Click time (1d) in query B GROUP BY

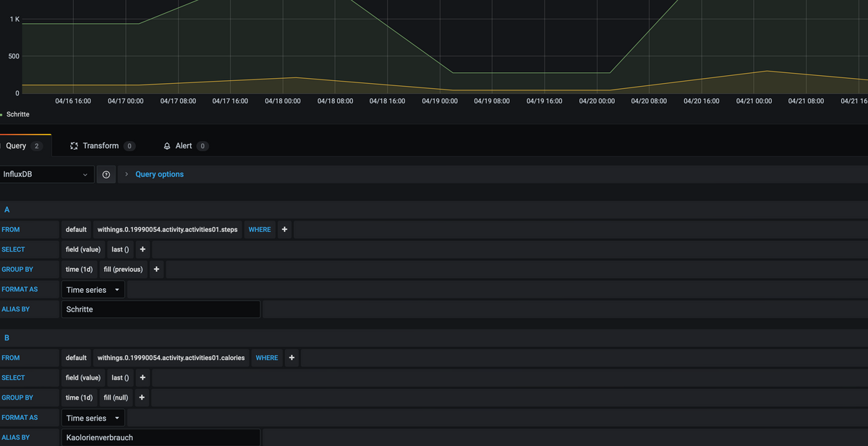80,398
